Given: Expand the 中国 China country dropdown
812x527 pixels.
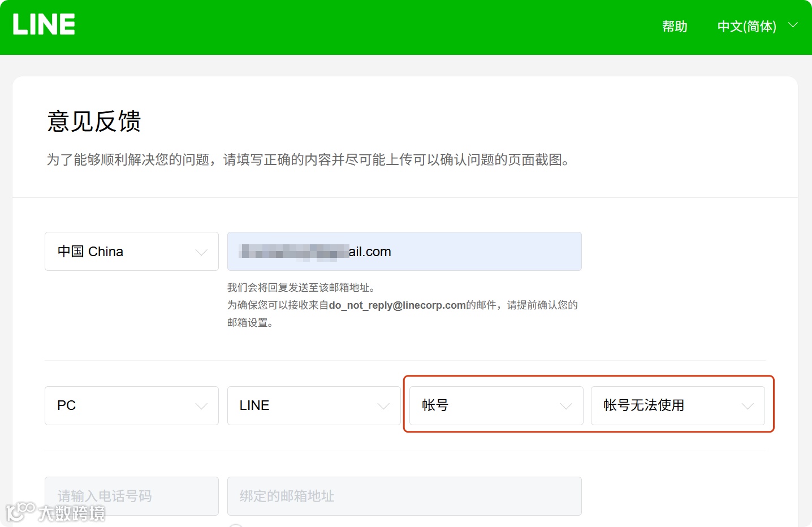Looking at the screenshot, I should pyautogui.click(x=132, y=252).
